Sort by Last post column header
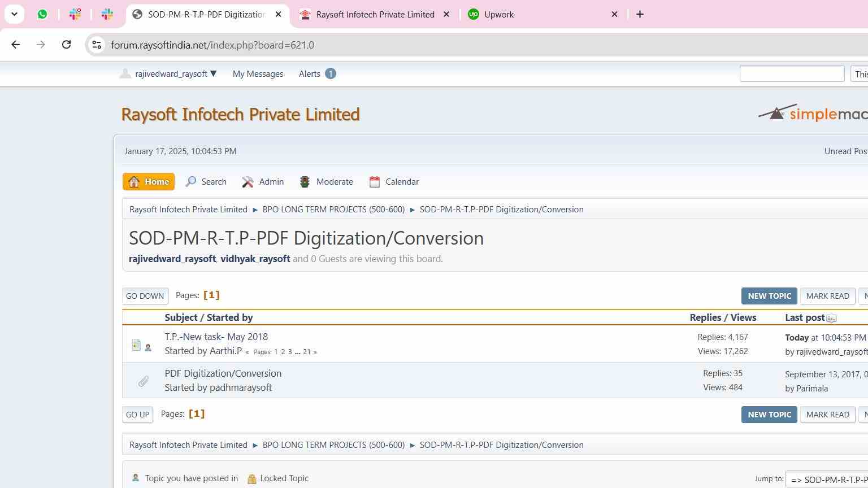 click(x=805, y=317)
